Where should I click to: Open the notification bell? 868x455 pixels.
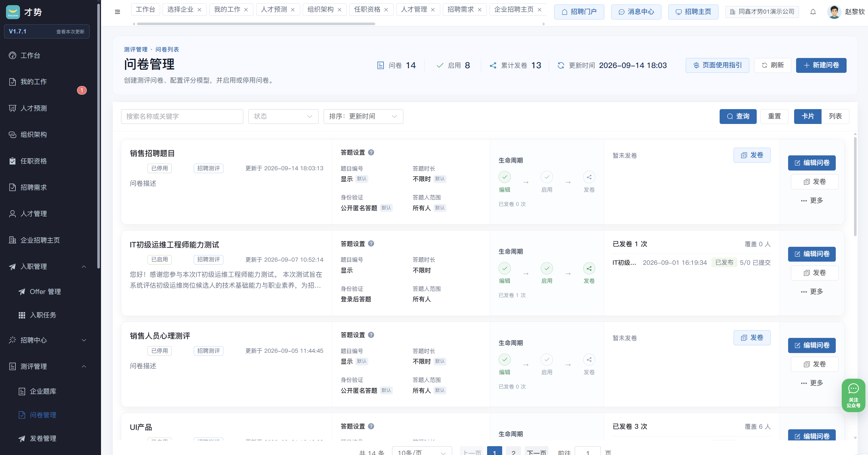(x=813, y=12)
